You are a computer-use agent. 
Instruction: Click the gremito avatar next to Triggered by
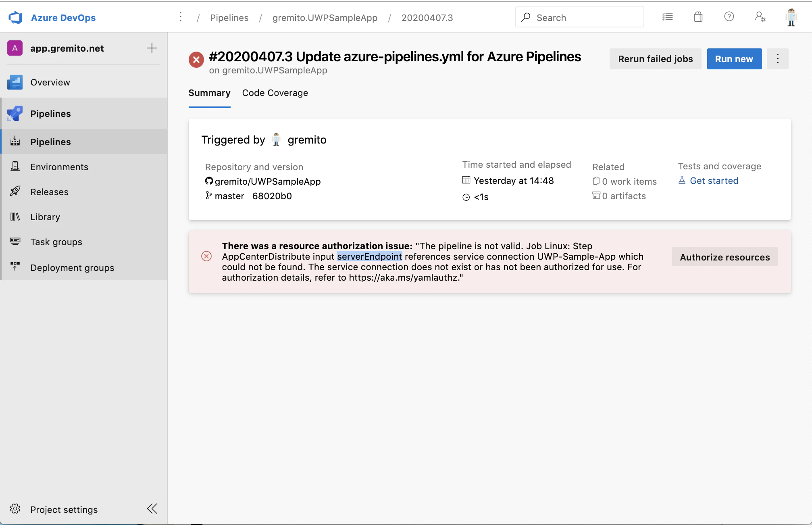click(x=276, y=140)
